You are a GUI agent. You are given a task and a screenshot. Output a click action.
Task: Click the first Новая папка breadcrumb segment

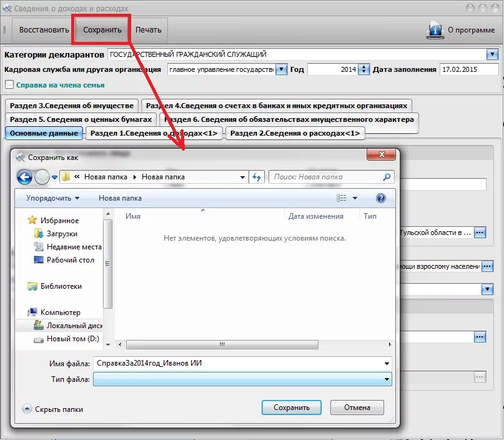click(106, 177)
